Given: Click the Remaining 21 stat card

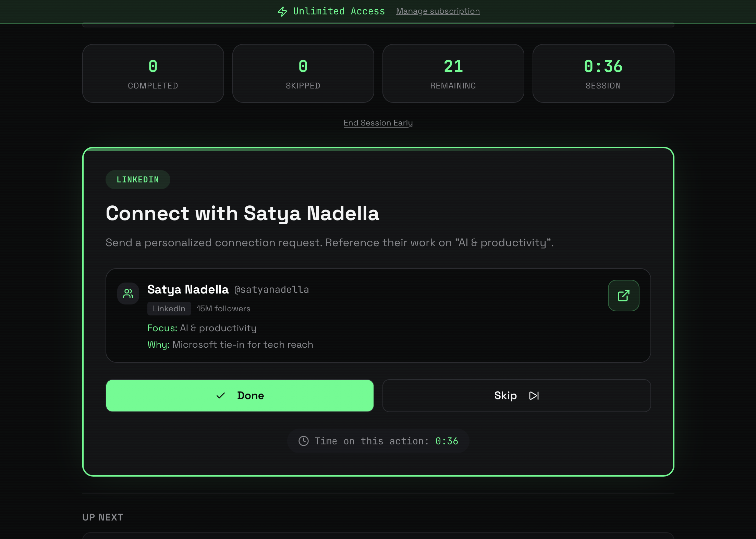Looking at the screenshot, I should coord(453,73).
